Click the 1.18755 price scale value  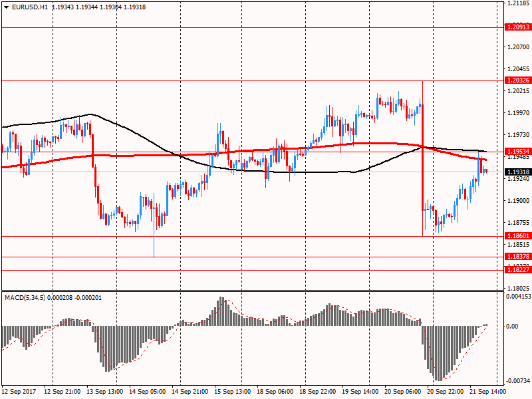point(519,223)
